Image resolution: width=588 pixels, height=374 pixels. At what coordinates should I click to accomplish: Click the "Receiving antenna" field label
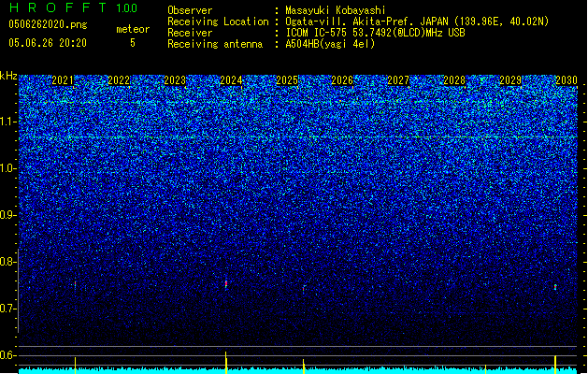(x=215, y=44)
